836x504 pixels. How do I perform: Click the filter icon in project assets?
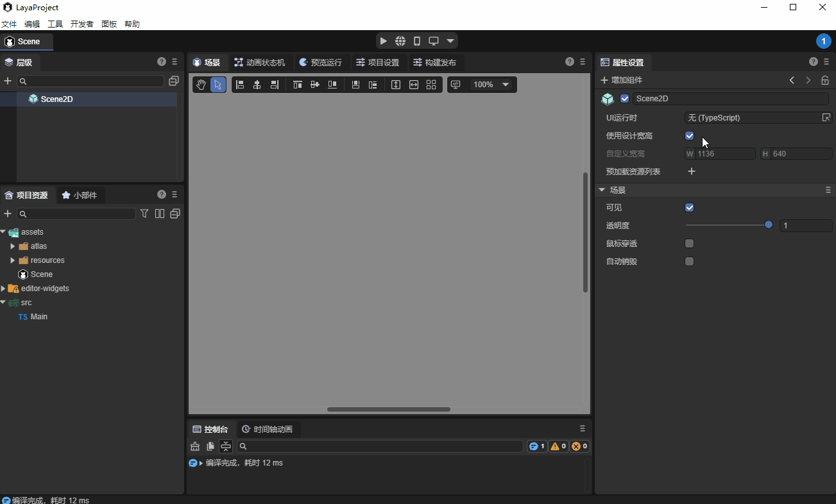144,214
